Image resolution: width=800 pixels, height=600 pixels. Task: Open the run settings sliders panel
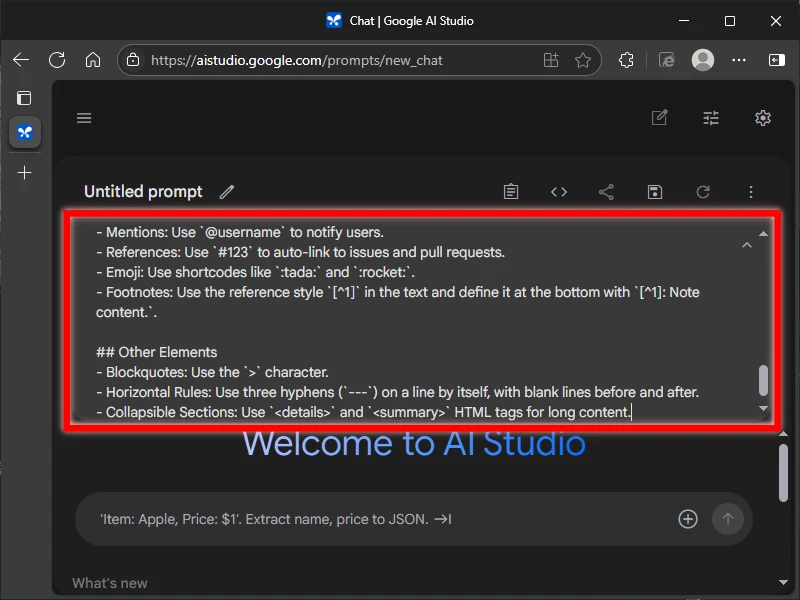711,118
